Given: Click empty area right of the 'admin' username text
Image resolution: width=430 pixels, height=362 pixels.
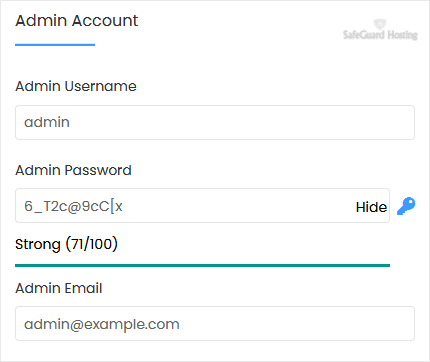Looking at the screenshot, I should click(240, 122).
